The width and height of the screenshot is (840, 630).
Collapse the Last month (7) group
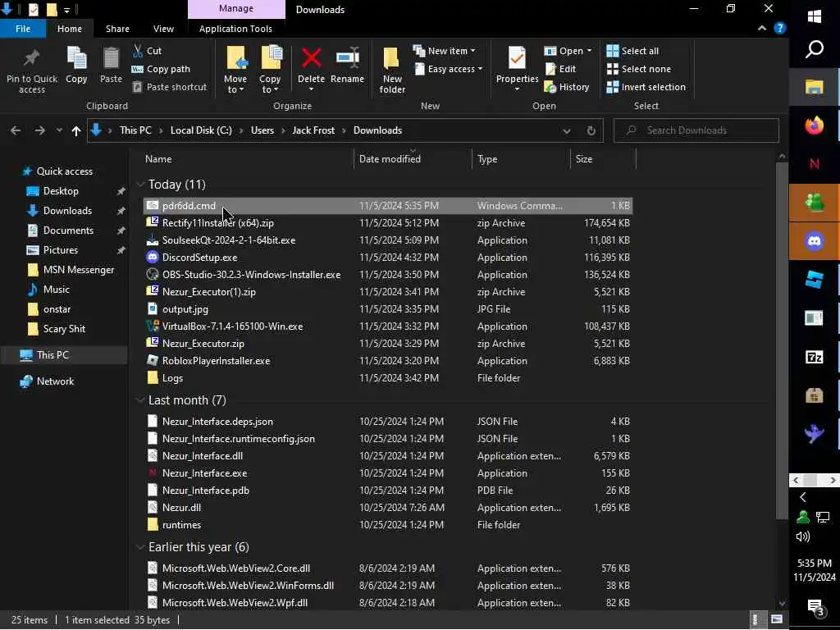click(x=140, y=400)
